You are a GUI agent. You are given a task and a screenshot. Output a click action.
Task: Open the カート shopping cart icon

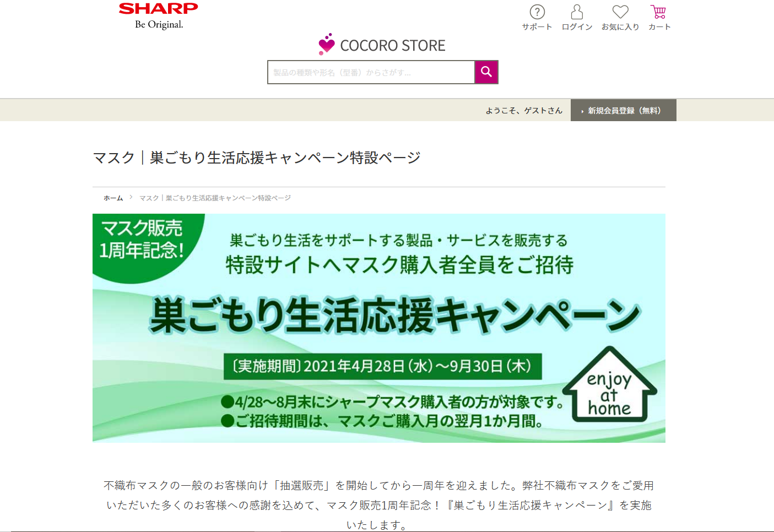click(x=659, y=17)
